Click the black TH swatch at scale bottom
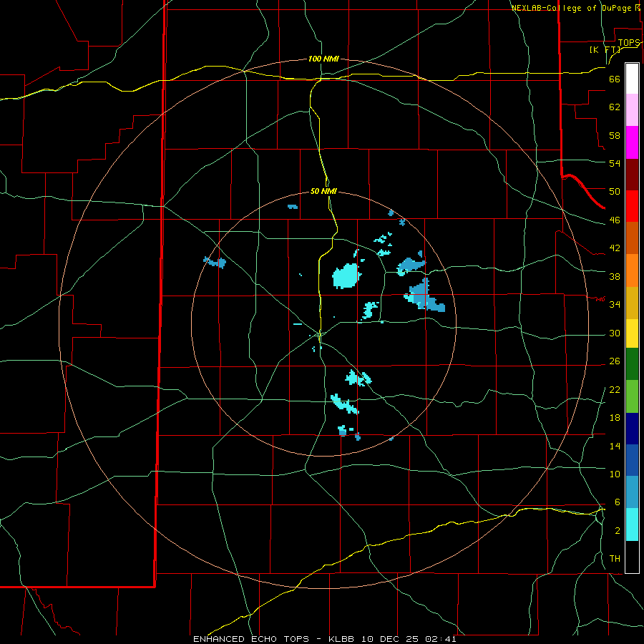Image resolution: width=644 pixels, height=644 pixels. point(632,557)
